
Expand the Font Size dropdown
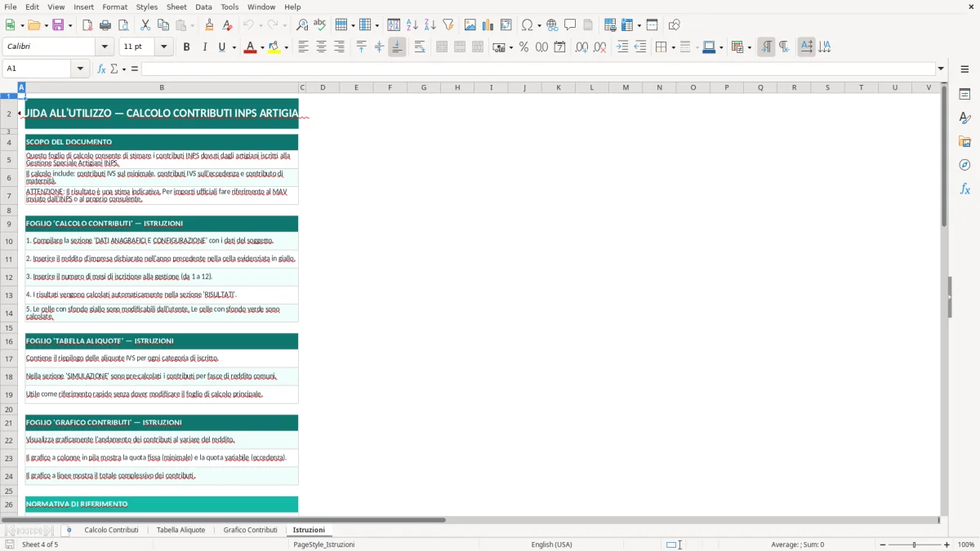coord(163,47)
